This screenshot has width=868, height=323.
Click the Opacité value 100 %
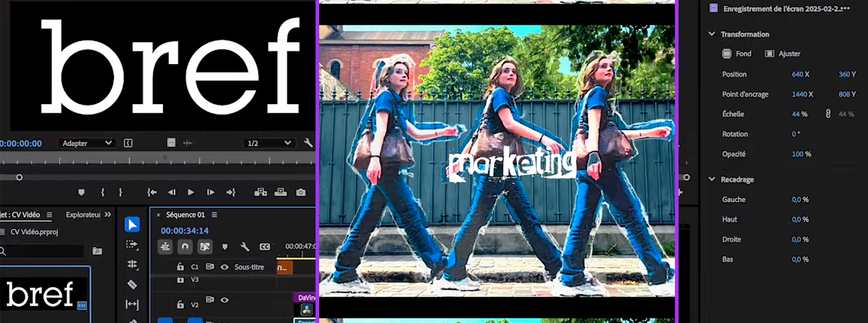(x=802, y=154)
